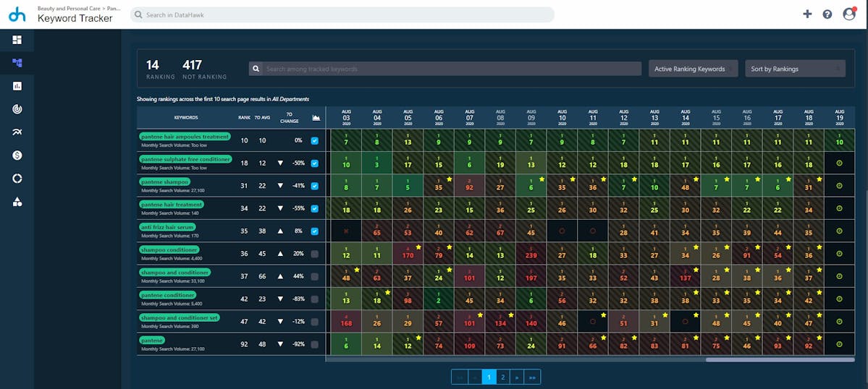Check chart checkbox for shampoo and conditioner set
This screenshot has height=389, width=868.
(x=314, y=322)
